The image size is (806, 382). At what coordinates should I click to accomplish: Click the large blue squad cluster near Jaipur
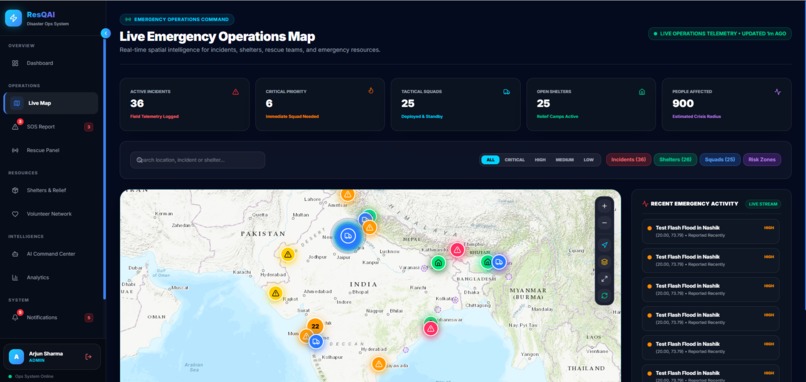click(347, 236)
